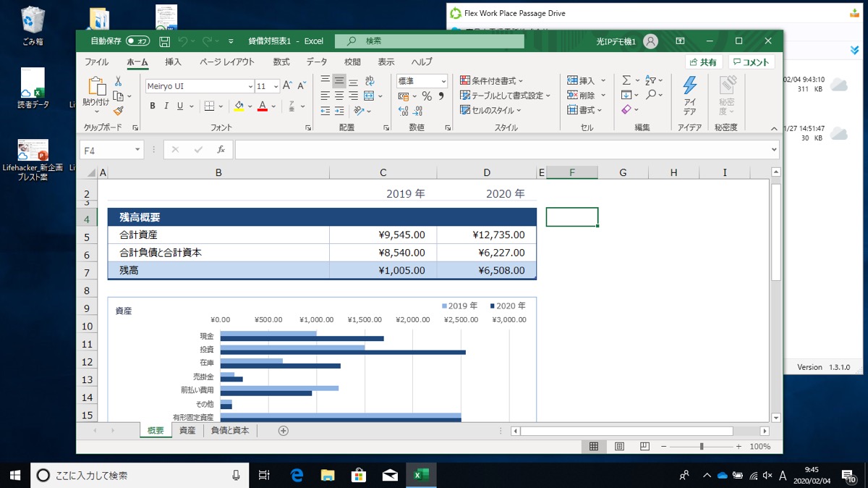Screen dimensions: 868x488
Task: Open the ヘルプ ribbon tab
Action: tap(422, 62)
